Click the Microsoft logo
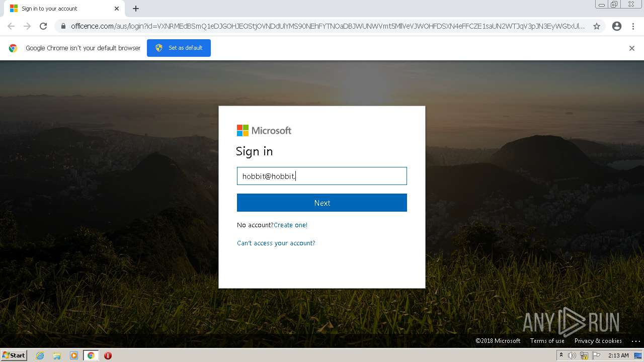 pos(264,131)
